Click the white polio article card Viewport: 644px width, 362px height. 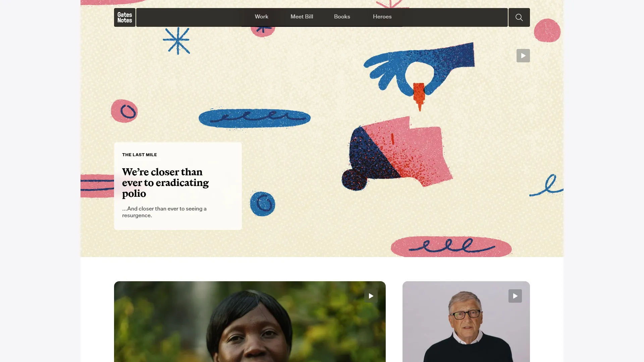point(178,186)
